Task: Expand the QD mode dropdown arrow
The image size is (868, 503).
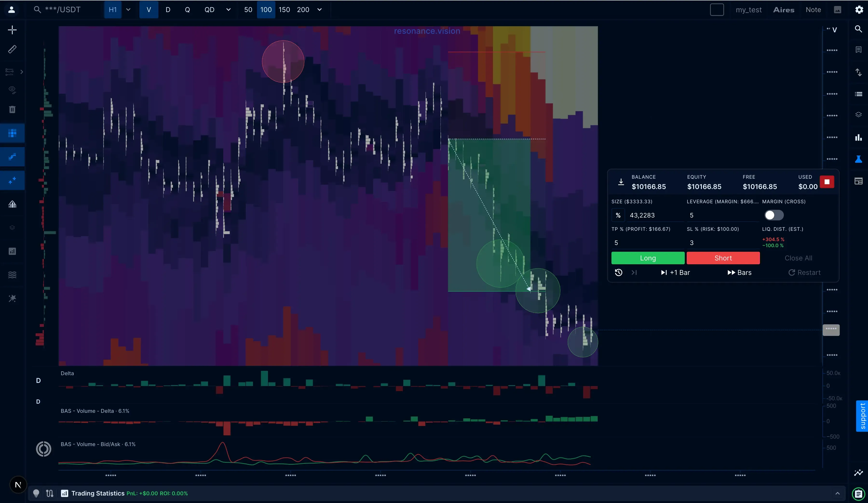Action: coord(228,10)
